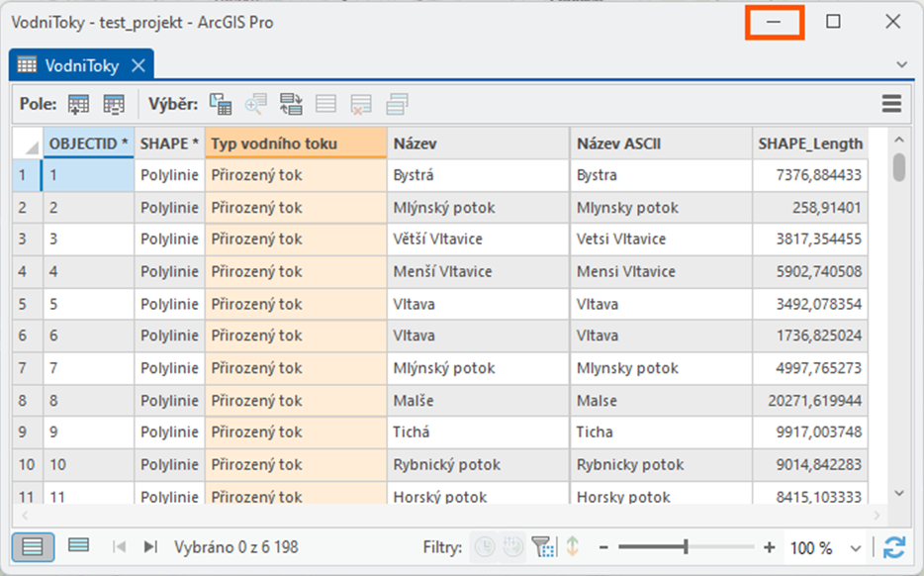This screenshot has width=924, height=576.
Task: Click the time filter clock icon
Action: point(485,547)
